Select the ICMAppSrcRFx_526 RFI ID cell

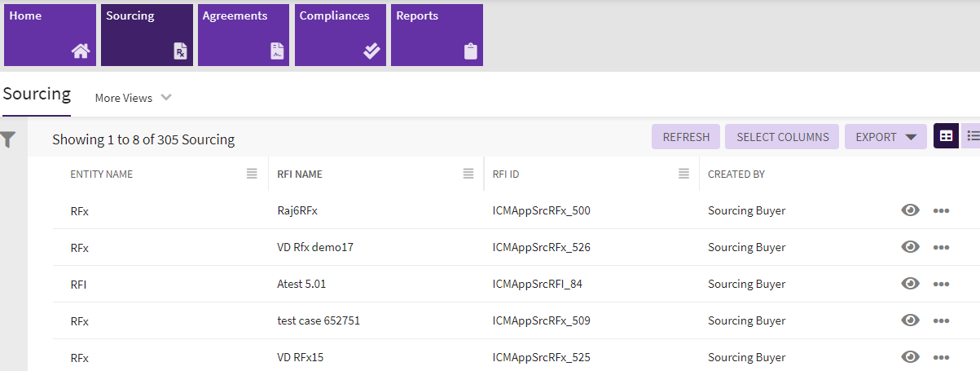click(x=541, y=247)
